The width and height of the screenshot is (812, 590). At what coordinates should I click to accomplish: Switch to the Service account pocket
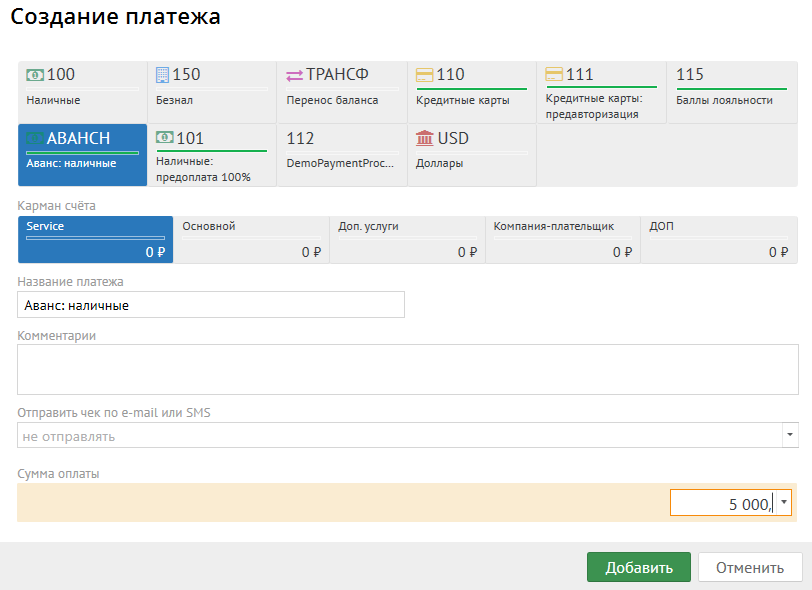pyautogui.click(x=95, y=240)
